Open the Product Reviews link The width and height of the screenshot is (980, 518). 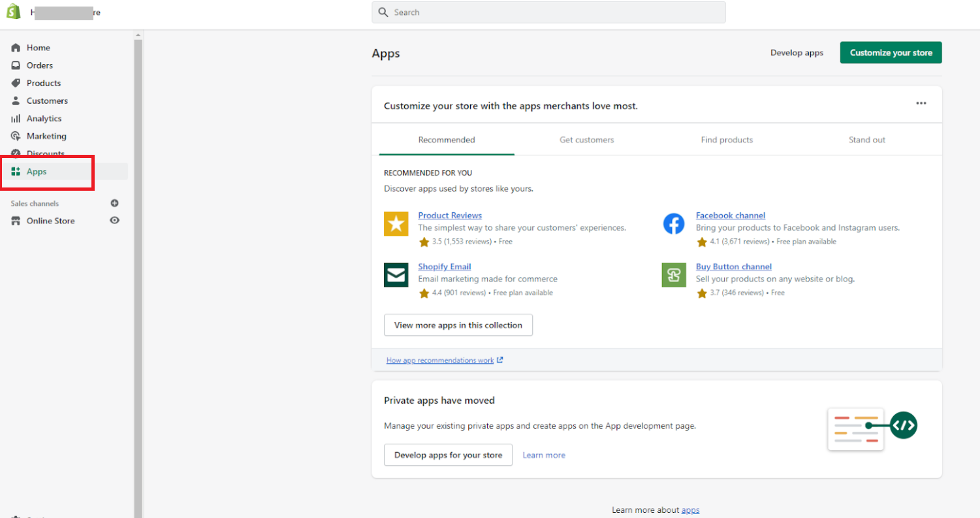(x=450, y=216)
